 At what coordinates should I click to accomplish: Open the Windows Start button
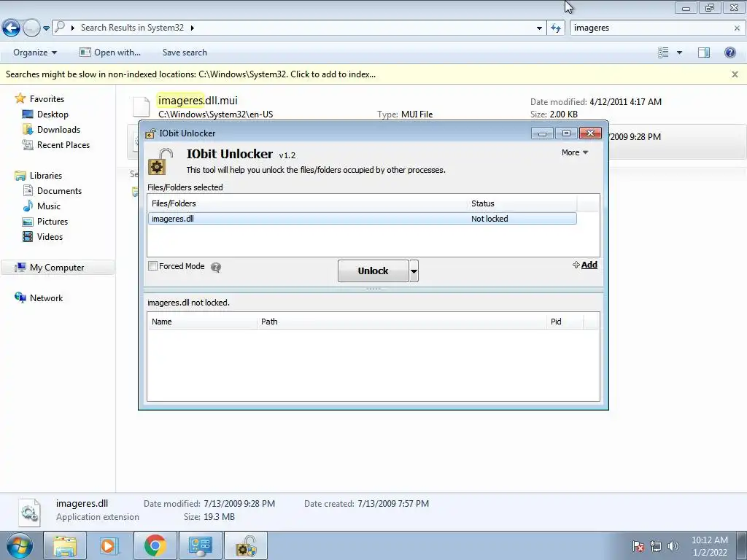20,545
